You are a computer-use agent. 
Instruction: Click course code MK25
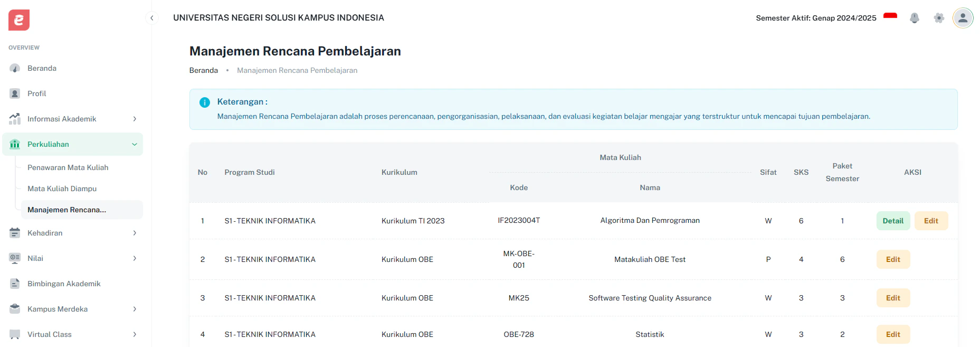(519, 298)
